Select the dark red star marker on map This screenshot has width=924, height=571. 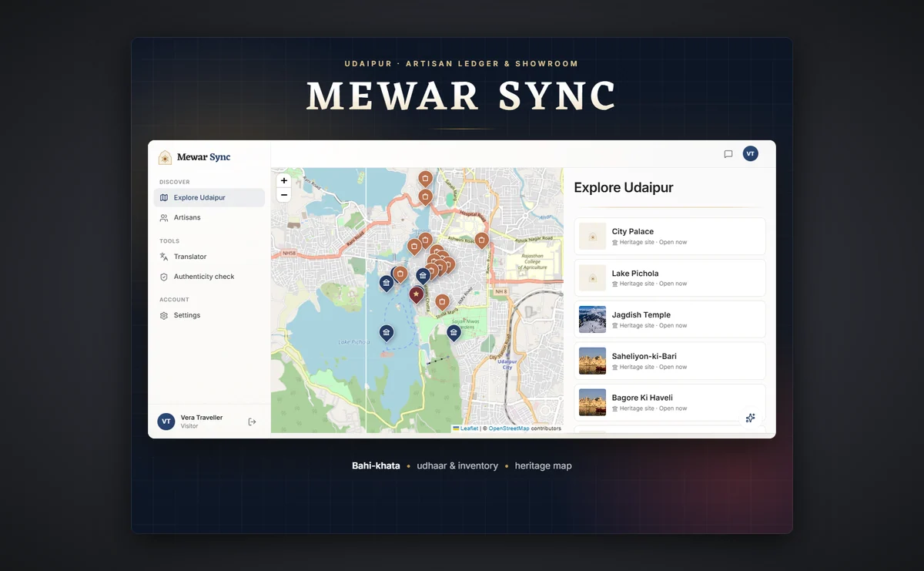click(x=417, y=294)
